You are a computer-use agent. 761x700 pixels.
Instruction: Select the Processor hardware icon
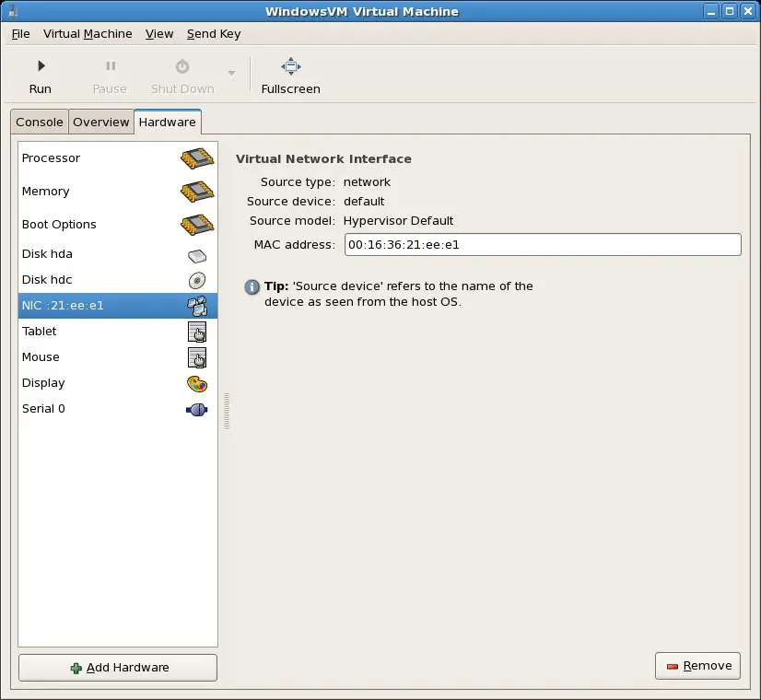pyautogui.click(x=196, y=157)
